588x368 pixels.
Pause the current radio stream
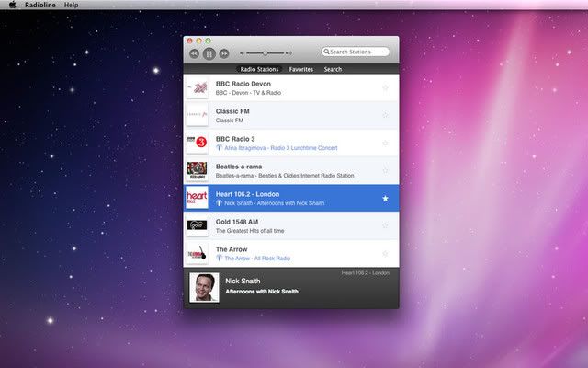click(209, 53)
